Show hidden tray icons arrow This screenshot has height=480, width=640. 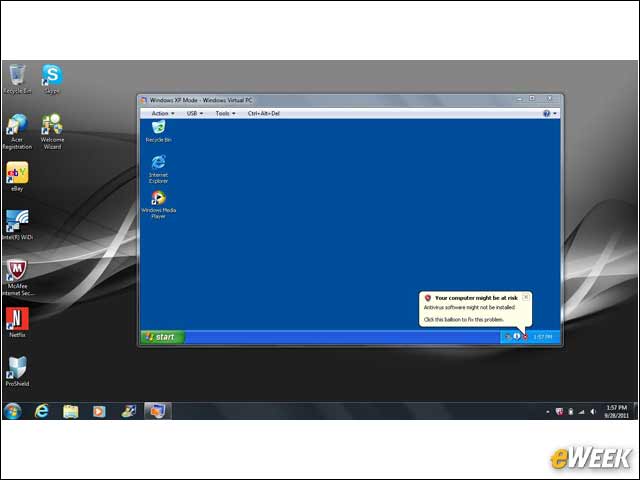548,411
